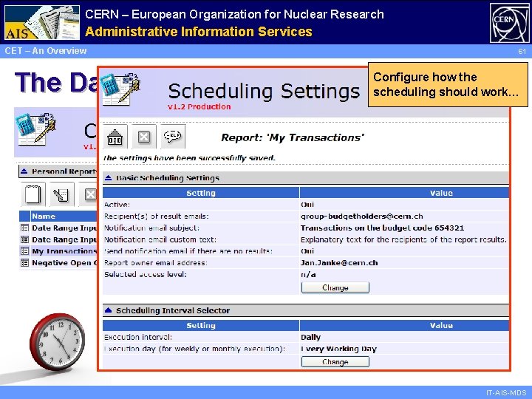Click the red clock image
The width and height of the screenshot is (532, 399).
57,341
